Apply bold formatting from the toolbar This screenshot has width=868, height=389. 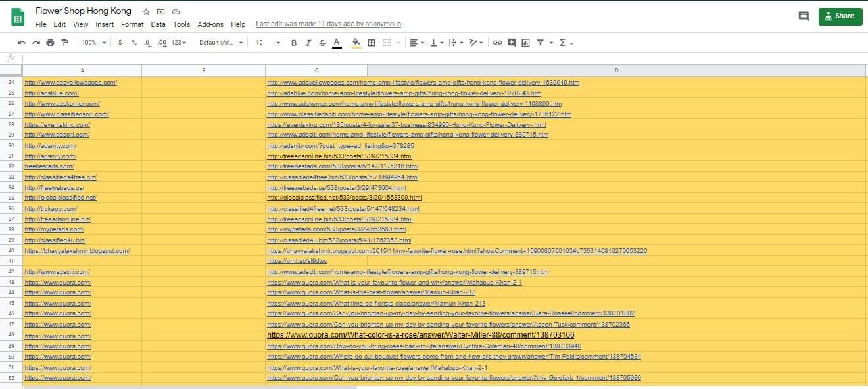click(294, 42)
